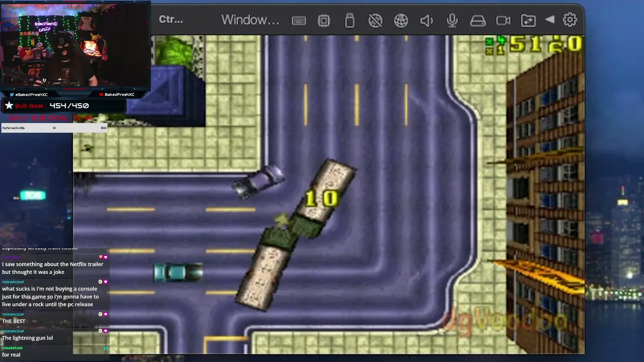Click the left-pointing triangle toolbar icon
This screenshot has width=644, height=362.
pyautogui.click(x=550, y=20)
